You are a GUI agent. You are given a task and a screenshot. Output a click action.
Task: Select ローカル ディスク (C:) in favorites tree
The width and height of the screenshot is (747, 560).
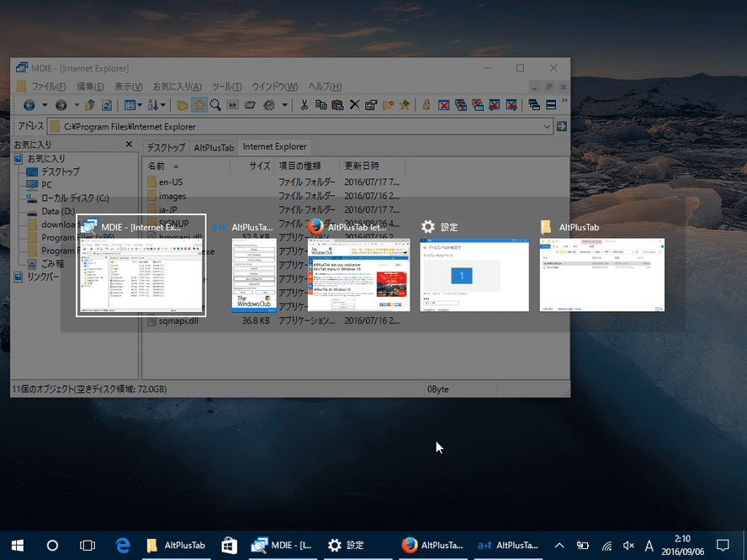click(75, 198)
